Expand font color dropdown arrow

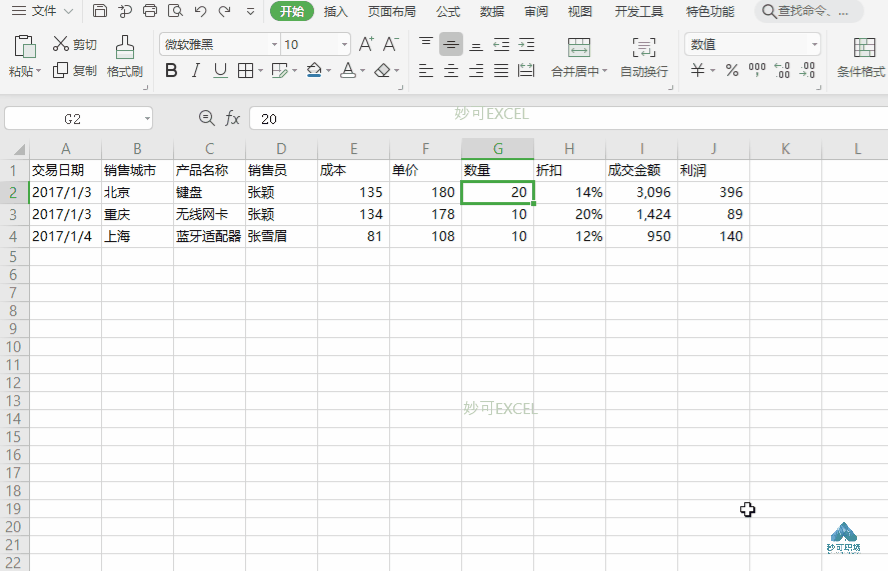click(x=362, y=71)
